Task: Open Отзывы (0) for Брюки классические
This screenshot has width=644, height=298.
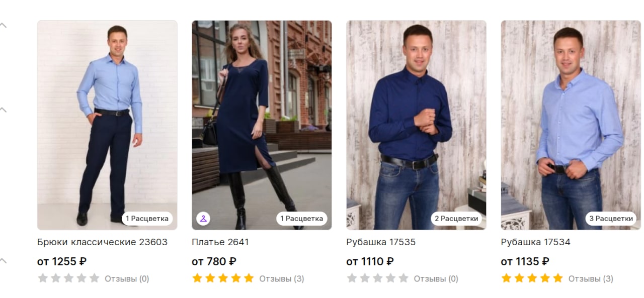Action: pos(127,278)
